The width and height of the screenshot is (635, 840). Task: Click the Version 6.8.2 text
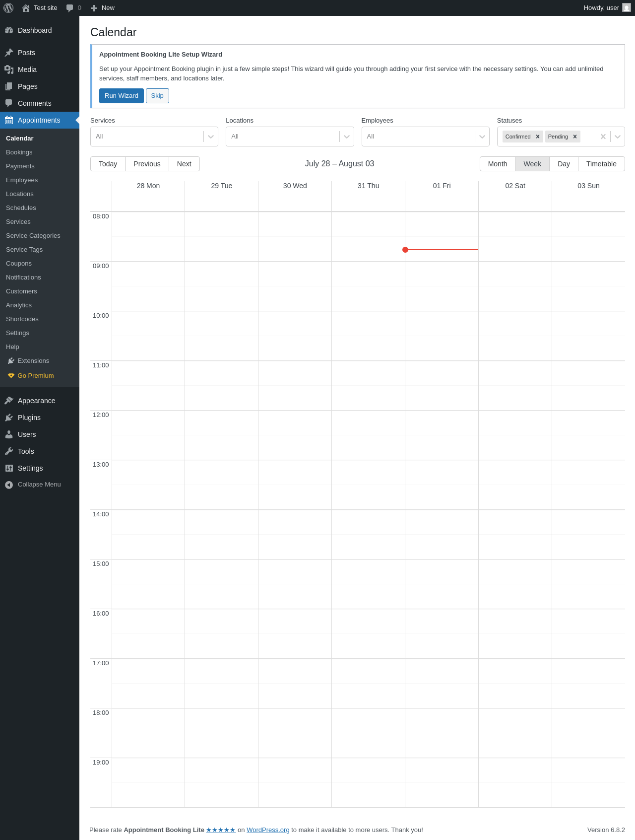coord(606,830)
